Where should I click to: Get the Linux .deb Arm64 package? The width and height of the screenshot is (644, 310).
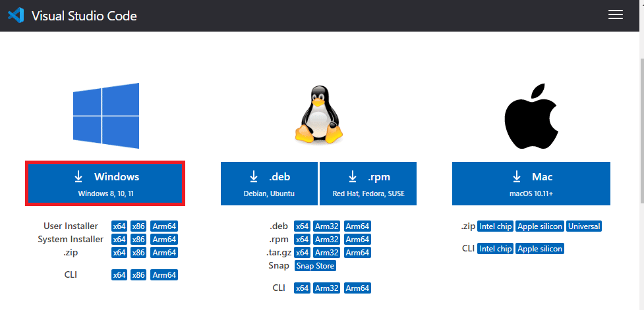[357, 226]
